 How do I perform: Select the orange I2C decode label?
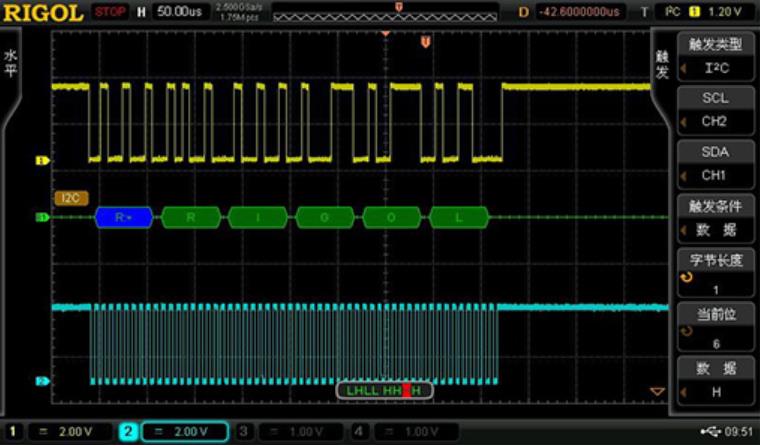[72, 198]
